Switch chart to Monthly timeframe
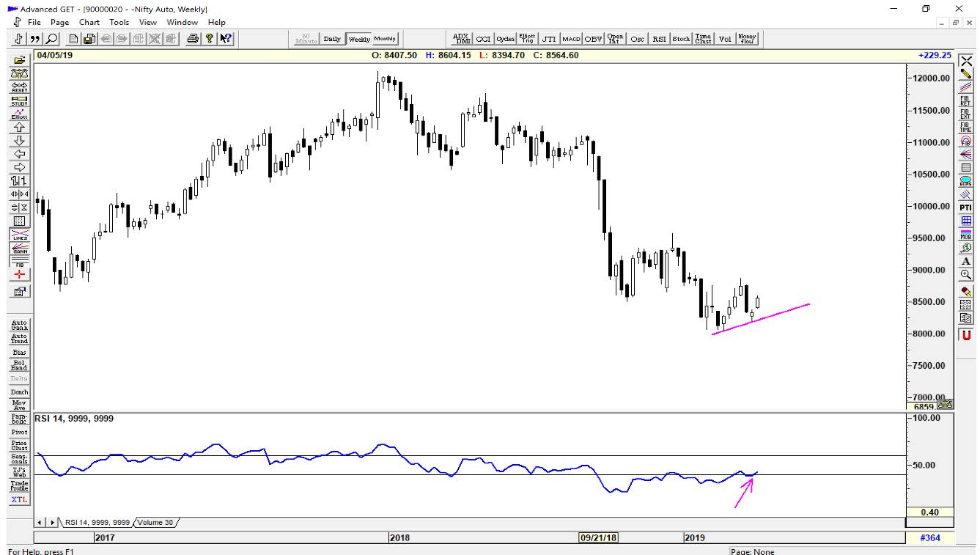The height and width of the screenshot is (555, 980). click(x=385, y=39)
